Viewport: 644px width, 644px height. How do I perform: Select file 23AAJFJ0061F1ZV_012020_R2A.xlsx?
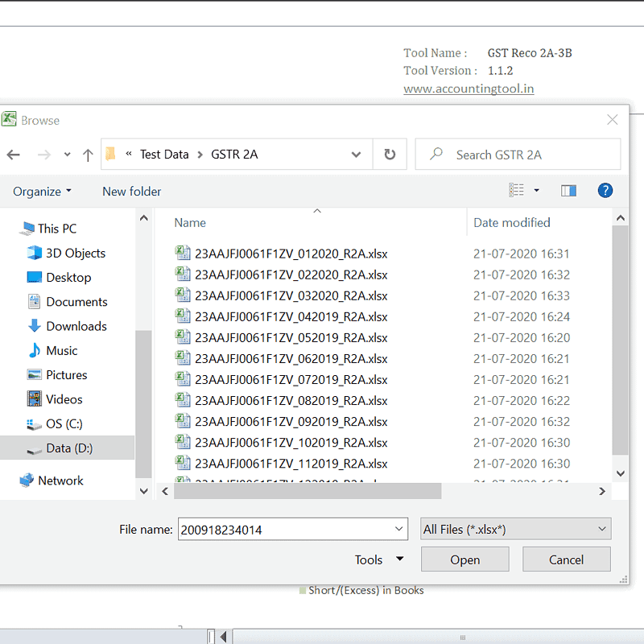coord(291,254)
